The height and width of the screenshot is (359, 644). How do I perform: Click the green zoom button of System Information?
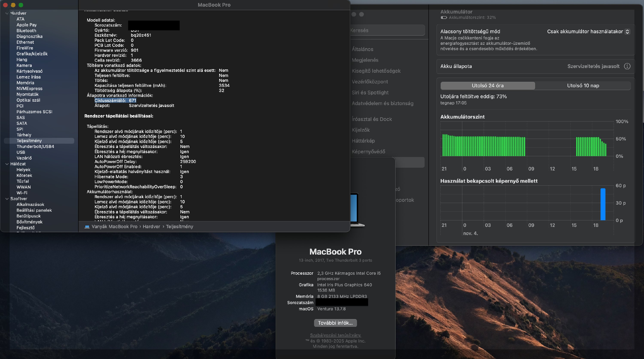point(21,5)
